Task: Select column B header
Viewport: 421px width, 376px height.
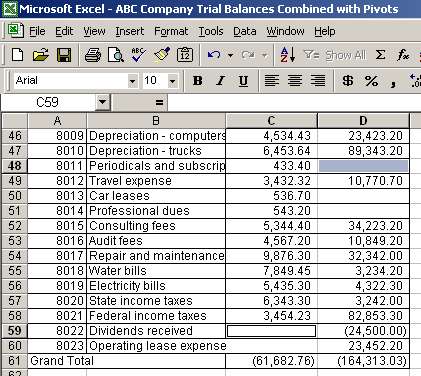Action: pyautogui.click(x=156, y=121)
